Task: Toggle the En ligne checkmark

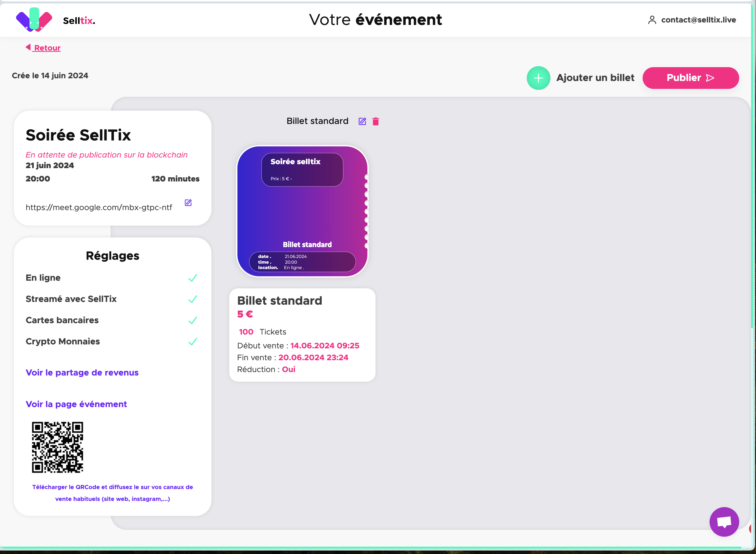Action: coord(193,278)
